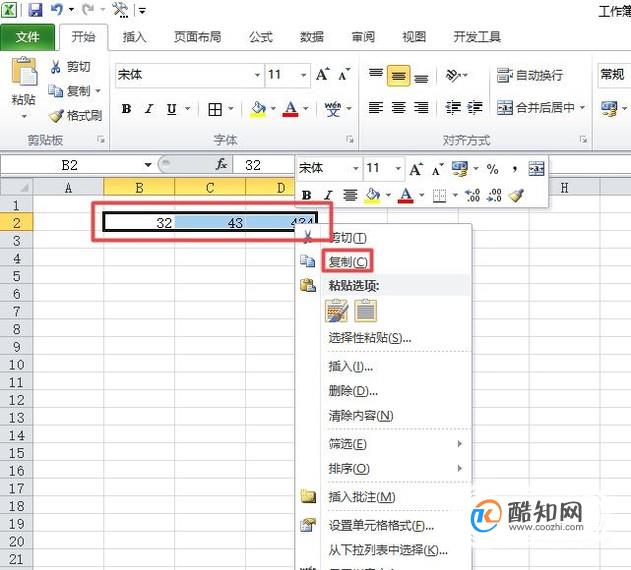
Task: Toggle Bold in the ribbon
Action: point(126,109)
